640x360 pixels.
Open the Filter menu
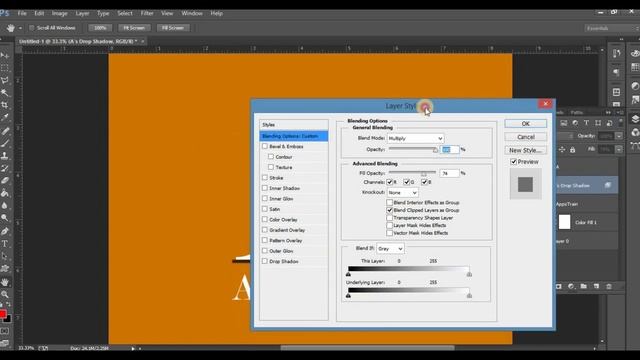[147, 13]
